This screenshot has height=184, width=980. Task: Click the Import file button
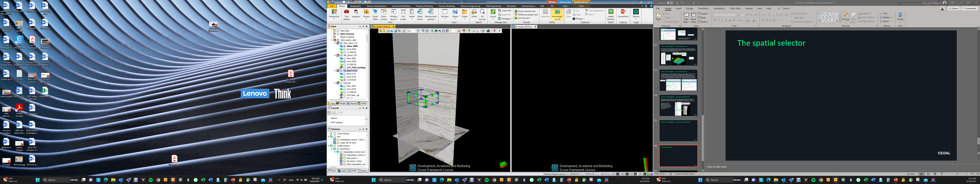[x=505, y=11]
